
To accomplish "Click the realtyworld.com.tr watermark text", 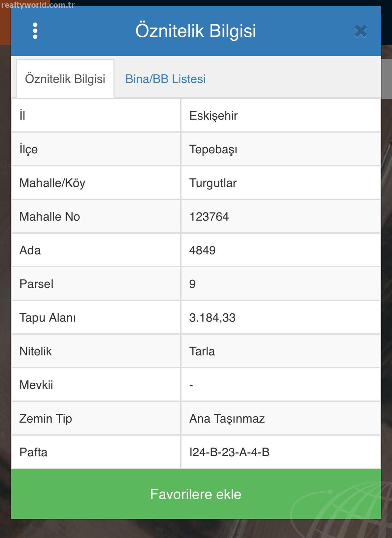I will [38, 5].
